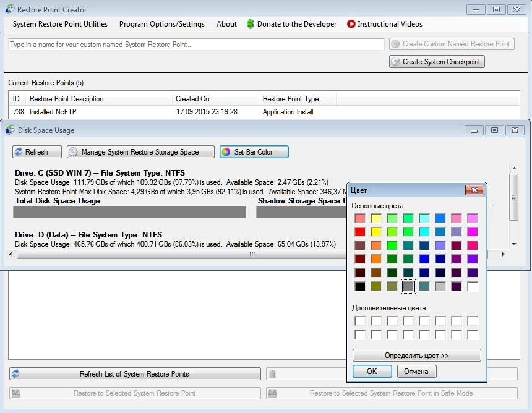The image size is (532, 413).
Task: Confirm color with OK button
Action: (372, 372)
